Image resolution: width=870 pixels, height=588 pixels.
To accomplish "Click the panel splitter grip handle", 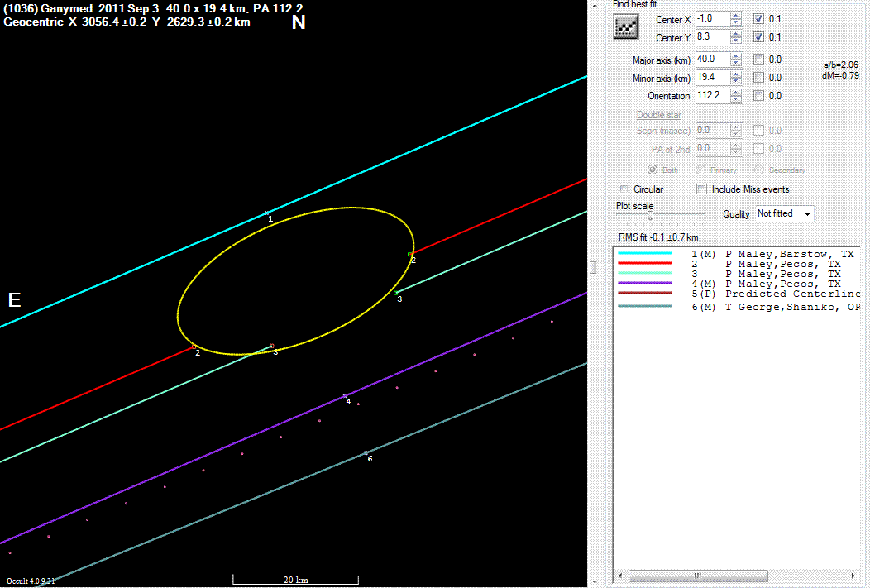I will tap(592, 267).
